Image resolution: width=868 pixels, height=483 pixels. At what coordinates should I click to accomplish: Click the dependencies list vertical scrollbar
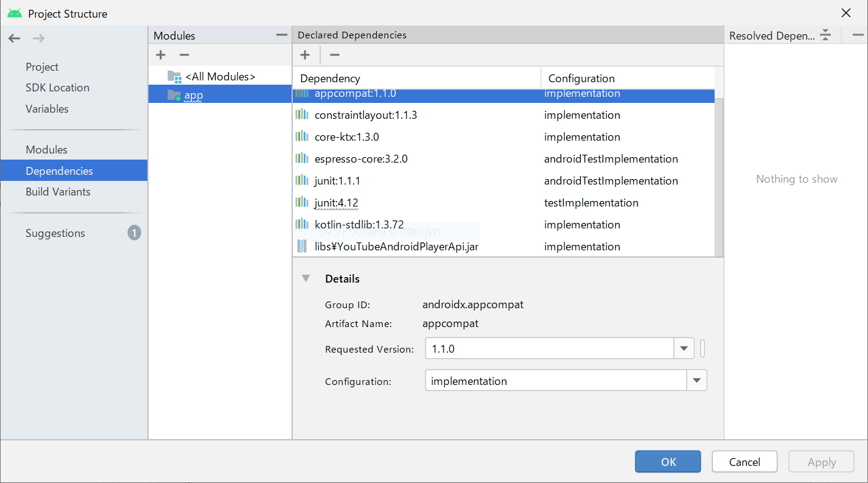pos(719,177)
